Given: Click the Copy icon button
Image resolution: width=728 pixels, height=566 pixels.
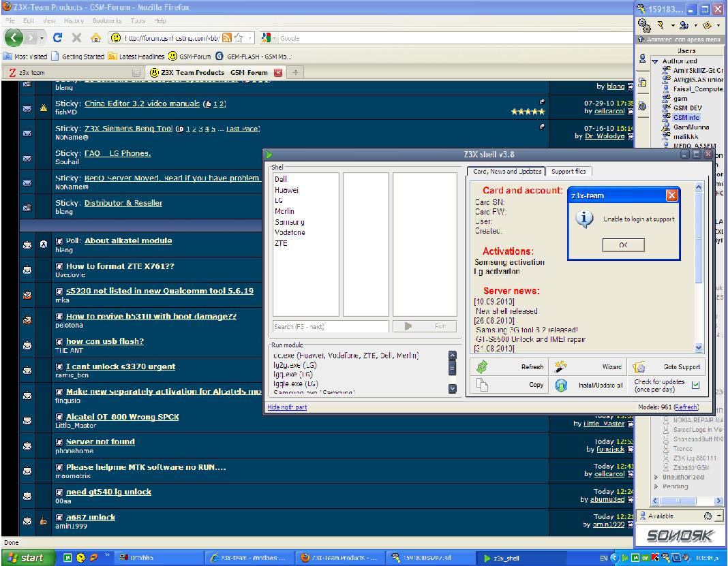Looking at the screenshot, I should 482,385.
